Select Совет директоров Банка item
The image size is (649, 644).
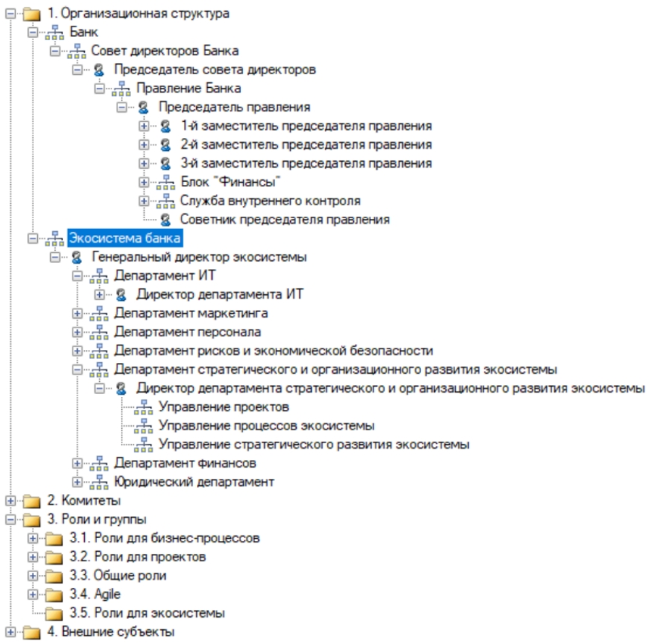[x=165, y=52]
